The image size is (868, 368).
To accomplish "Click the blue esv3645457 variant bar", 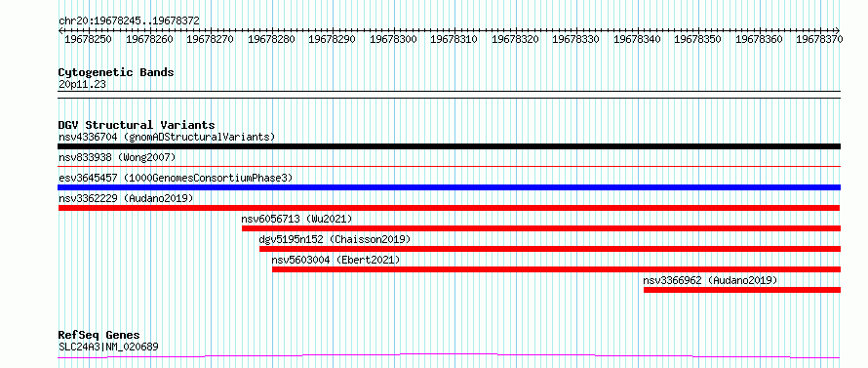I will point(450,187).
